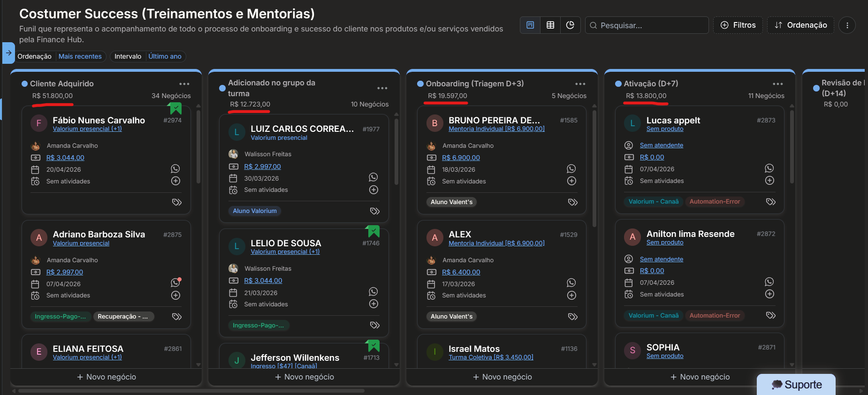The height and width of the screenshot is (395, 868).
Task: Open the ELIANA FEITOSA deal card title
Action: click(88, 349)
